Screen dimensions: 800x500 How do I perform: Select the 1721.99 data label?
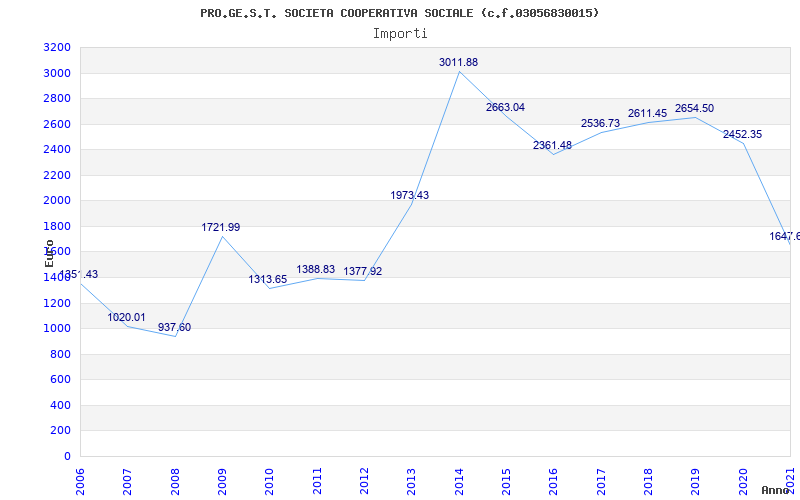(220, 227)
